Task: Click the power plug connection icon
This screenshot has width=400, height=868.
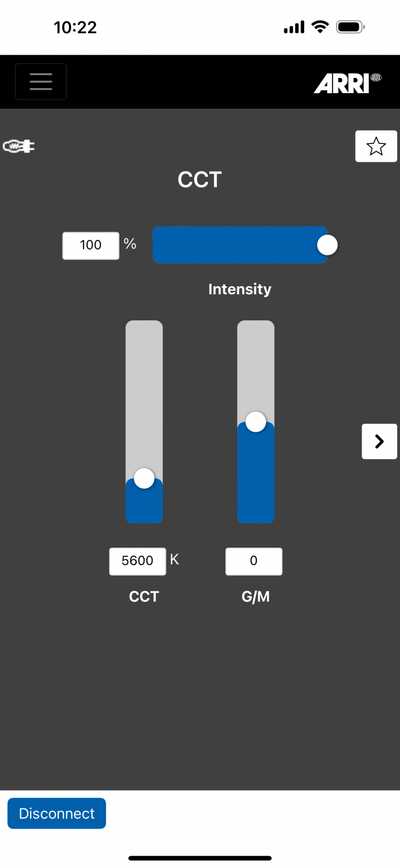Action: [x=19, y=146]
